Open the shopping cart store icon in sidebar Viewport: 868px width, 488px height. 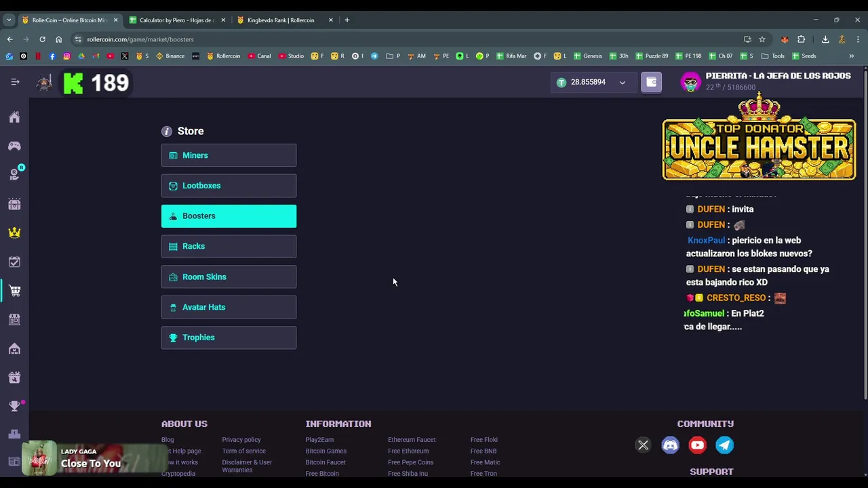coord(14,291)
